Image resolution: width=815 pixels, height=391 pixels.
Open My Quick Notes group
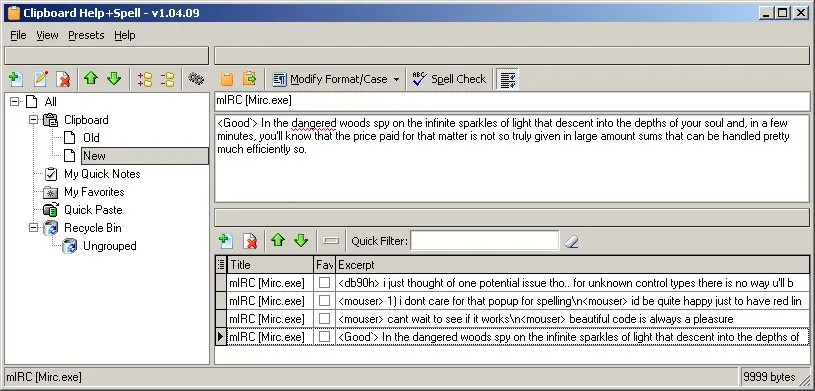coord(102,174)
